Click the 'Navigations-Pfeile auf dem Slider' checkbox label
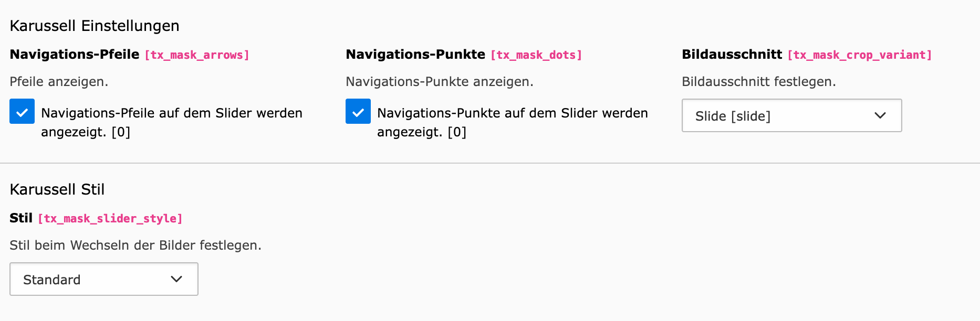The image size is (980, 321). (171, 122)
